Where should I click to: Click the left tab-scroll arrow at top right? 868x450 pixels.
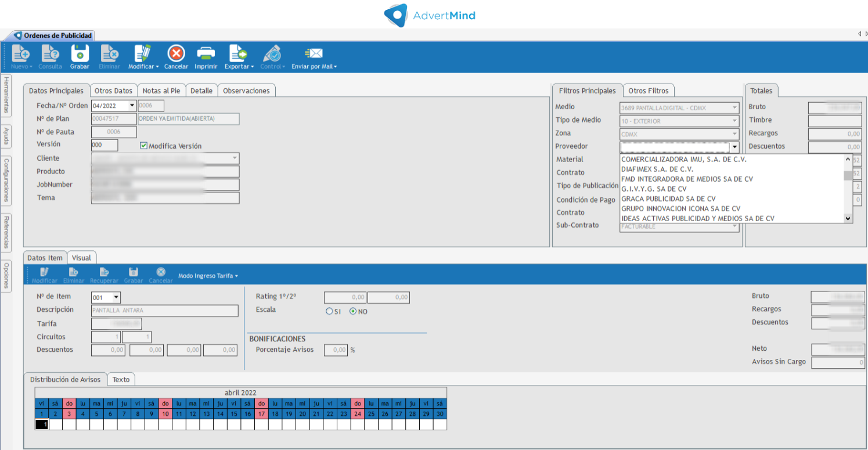tap(859, 34)
